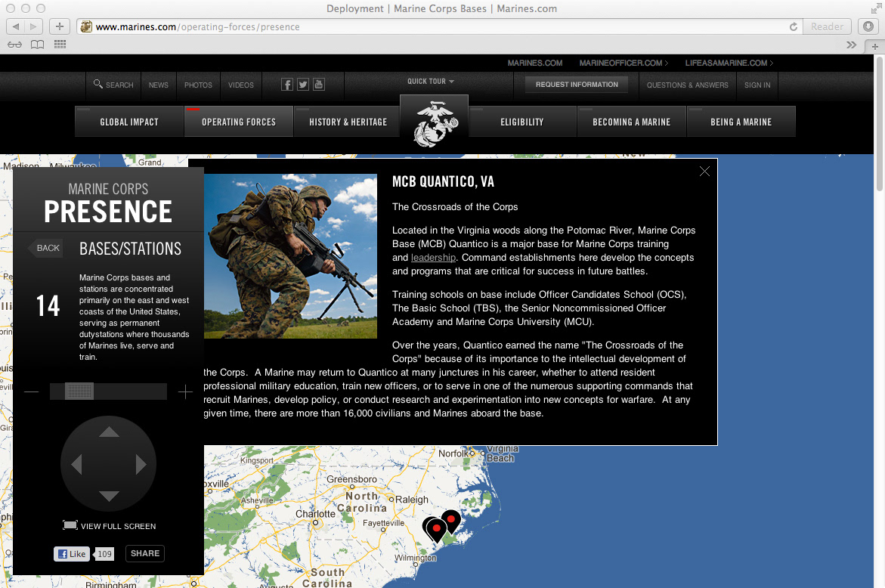The width and height of the screenshot is (885, 588).
Task: Follow the leadership hyperlink
Action: point(433,257)
